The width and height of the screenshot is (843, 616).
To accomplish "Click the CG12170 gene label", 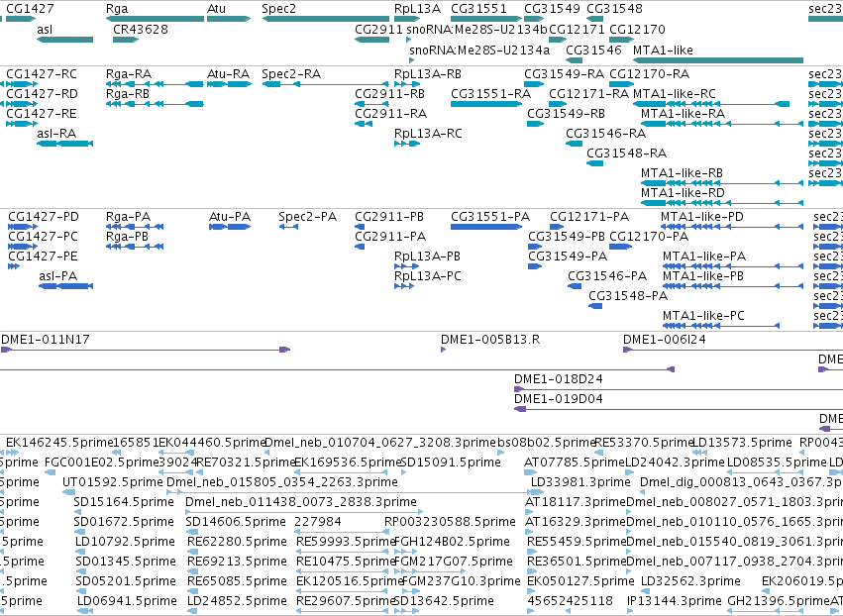I will pos(637,29).
